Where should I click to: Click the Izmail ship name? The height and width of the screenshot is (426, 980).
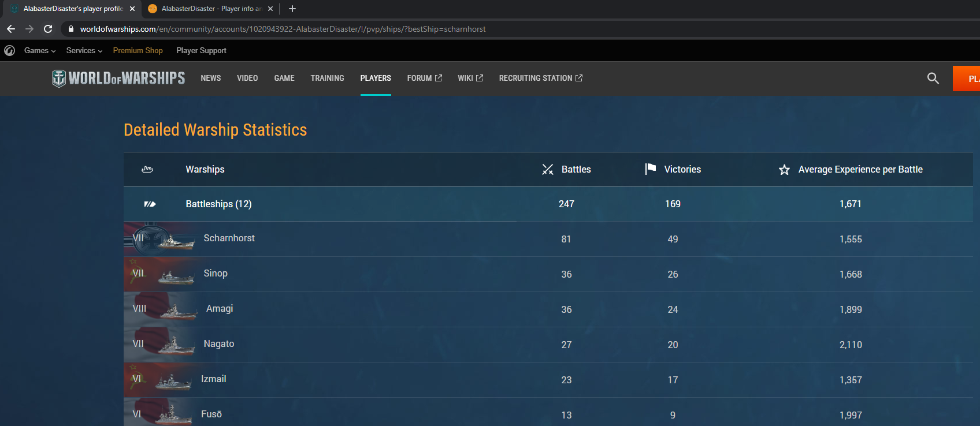pos(213,379)
